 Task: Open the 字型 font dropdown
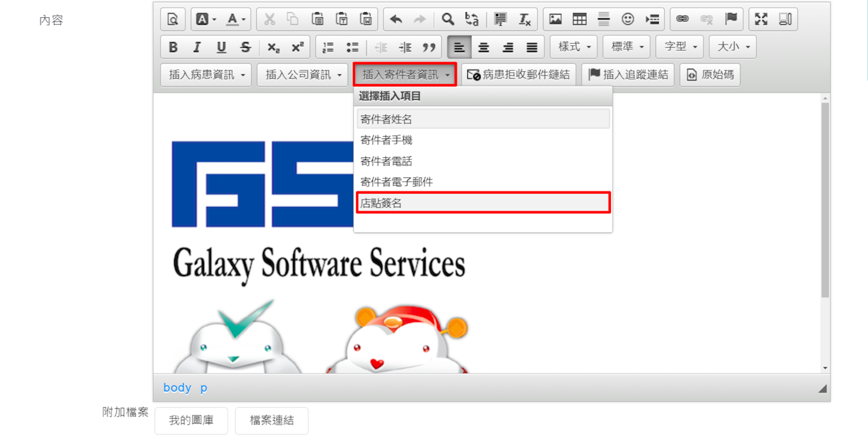point(680,47)
